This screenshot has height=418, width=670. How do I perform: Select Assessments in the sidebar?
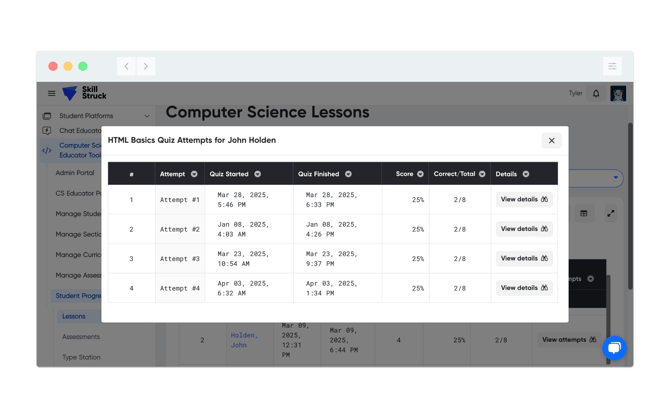pos(81,337)
